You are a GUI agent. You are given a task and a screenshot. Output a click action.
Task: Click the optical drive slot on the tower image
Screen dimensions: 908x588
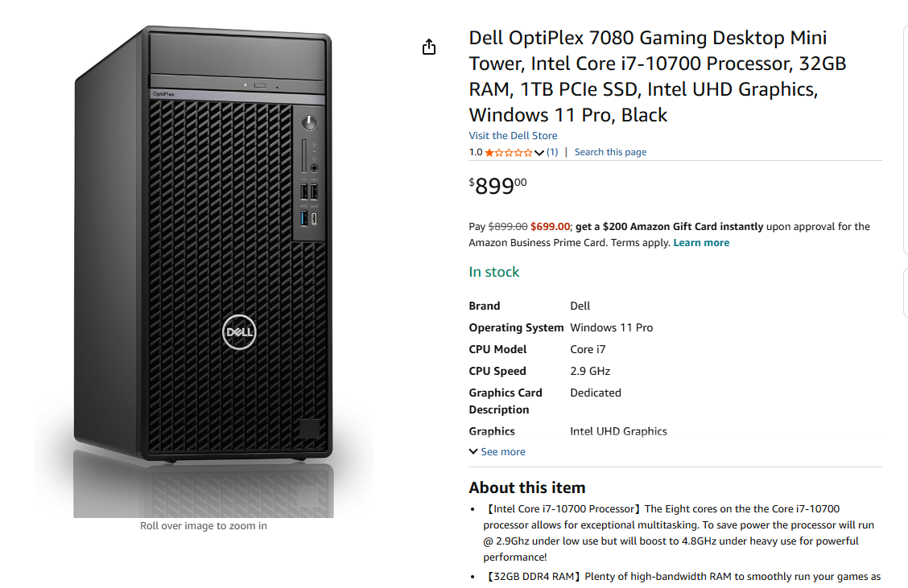click(237, 82)
